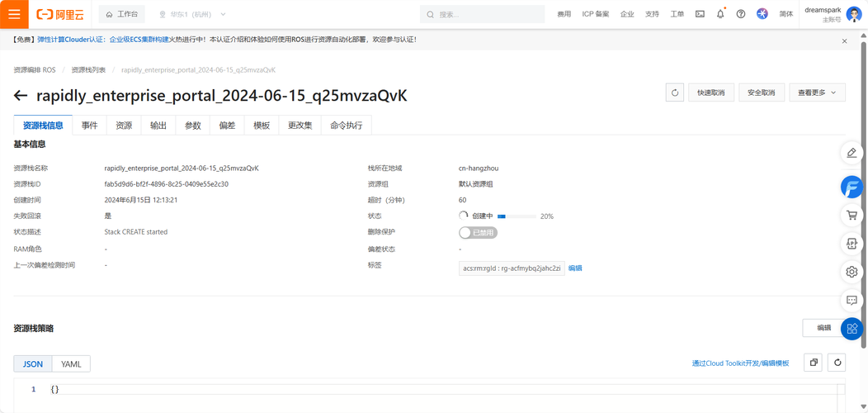Click the 编辑 link next to tags
The image size is (868, 413).
pos(575,268)
